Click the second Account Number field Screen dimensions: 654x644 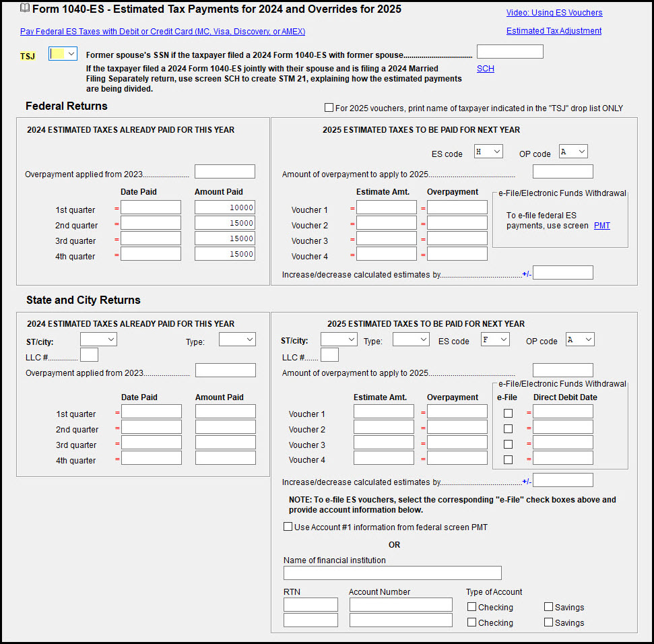point(401,620)
